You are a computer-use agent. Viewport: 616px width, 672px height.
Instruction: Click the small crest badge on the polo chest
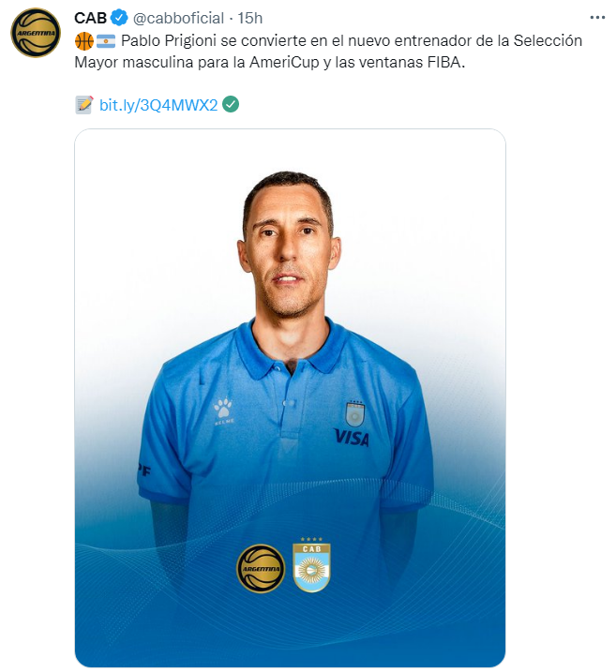tap(355, 413)
